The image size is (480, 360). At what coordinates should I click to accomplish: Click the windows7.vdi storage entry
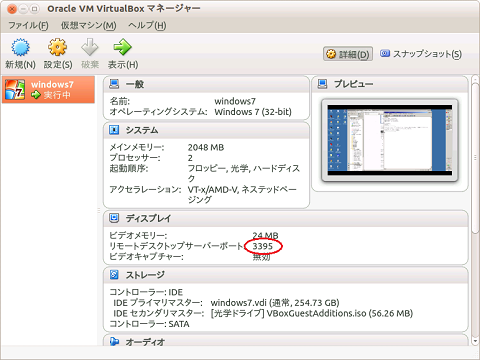point(275,303)
